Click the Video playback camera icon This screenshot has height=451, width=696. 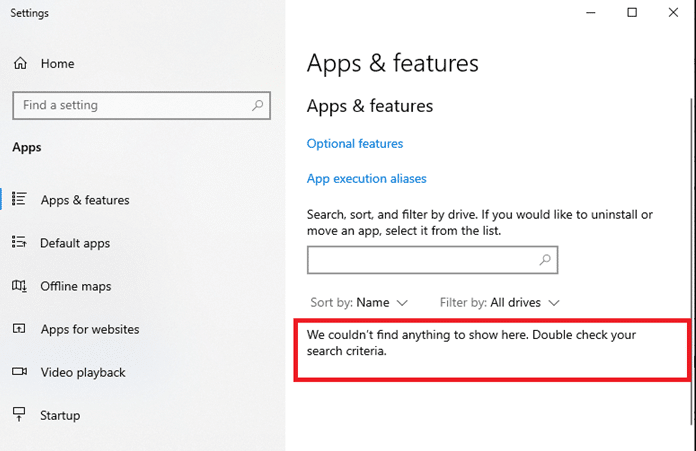(19, 372)
